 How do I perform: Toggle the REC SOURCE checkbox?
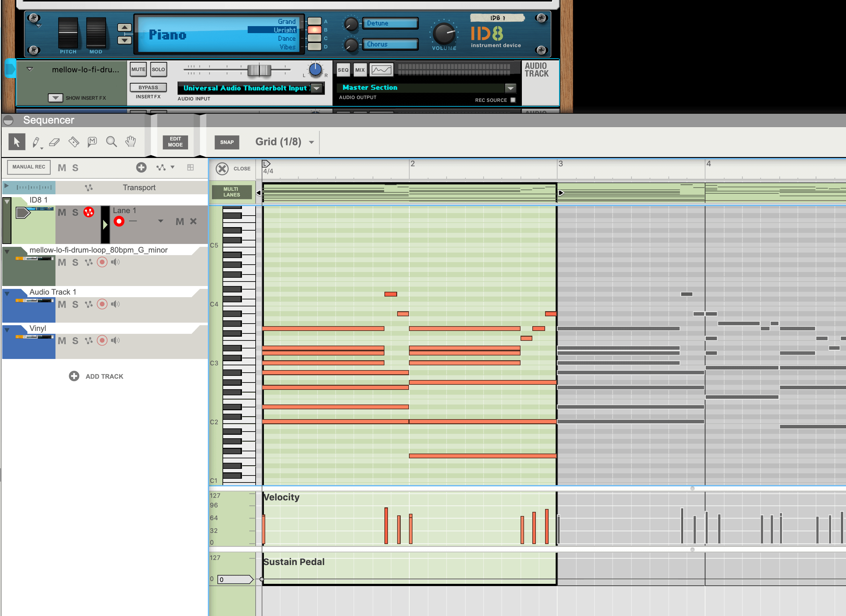point(513,100)
